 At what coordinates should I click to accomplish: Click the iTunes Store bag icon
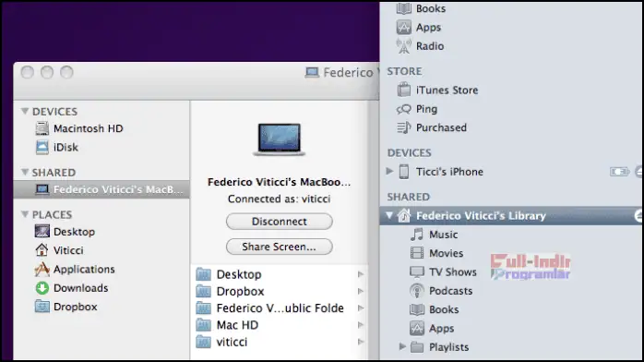click(404, 90)
